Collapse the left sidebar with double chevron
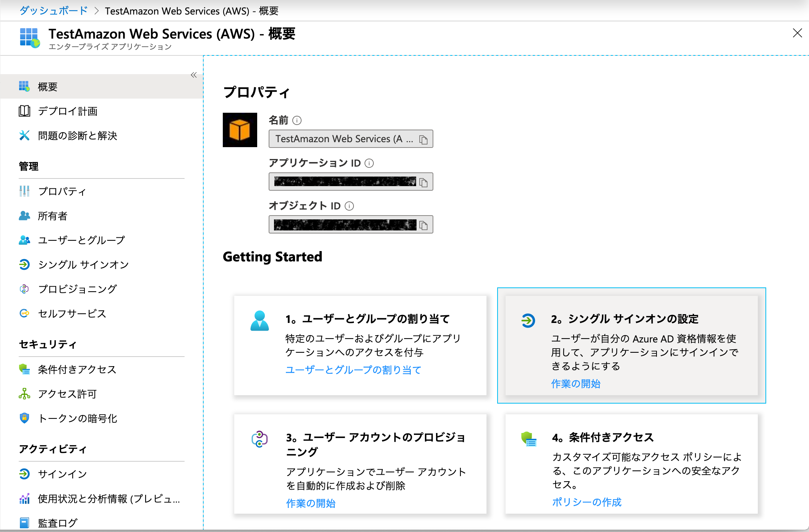This screenshot has width=809, height=532. tap(194, 75)
